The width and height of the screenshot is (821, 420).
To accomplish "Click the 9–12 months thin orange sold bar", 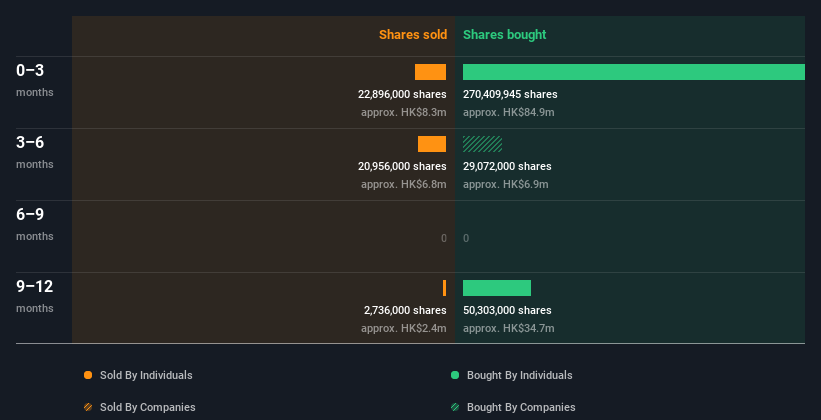I will [x=445, y=288].
